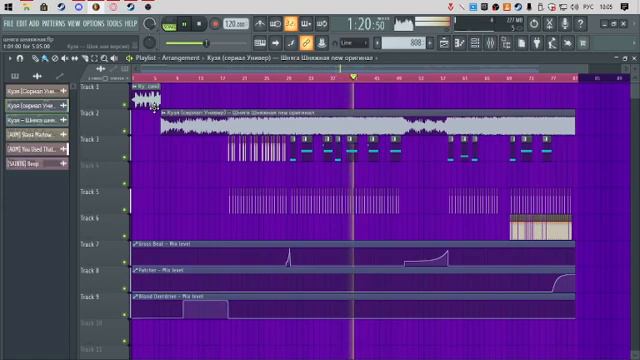The image size is (640, 360).
Task: Open the Browser view icon
Action: click(x=506, y=43)
